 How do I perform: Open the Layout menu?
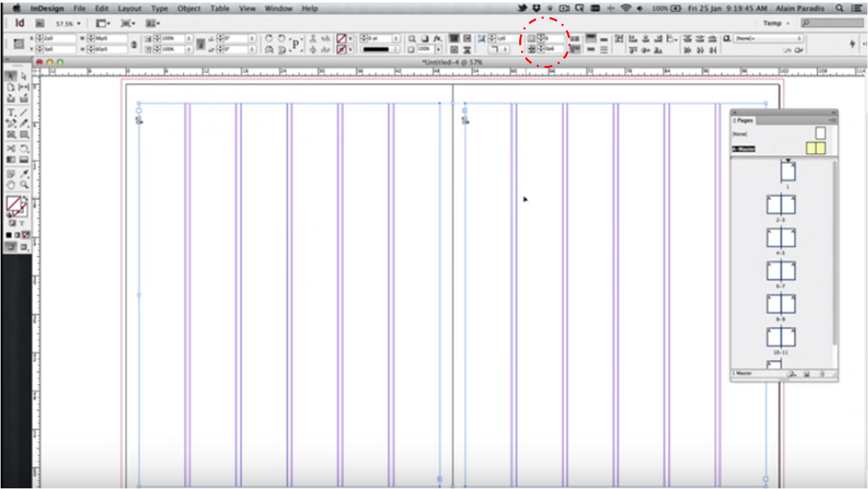[129, 8]
